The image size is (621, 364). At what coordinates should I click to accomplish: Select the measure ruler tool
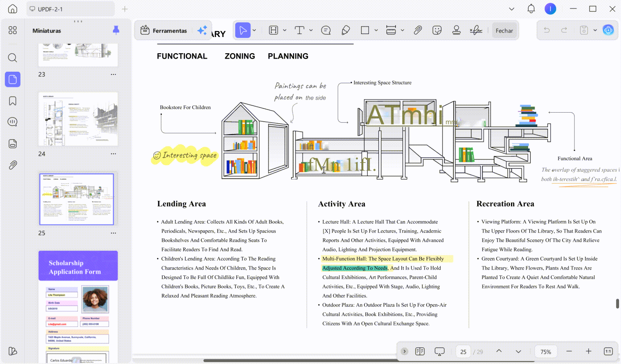tap(391, 30)
